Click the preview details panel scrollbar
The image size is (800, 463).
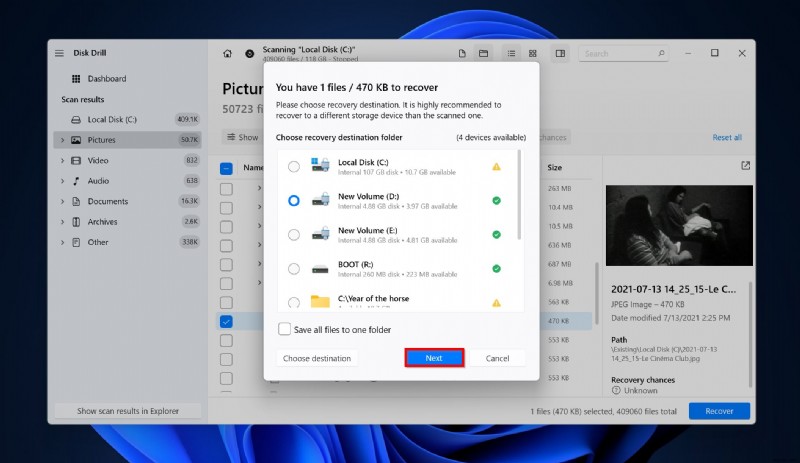(750, 334)
